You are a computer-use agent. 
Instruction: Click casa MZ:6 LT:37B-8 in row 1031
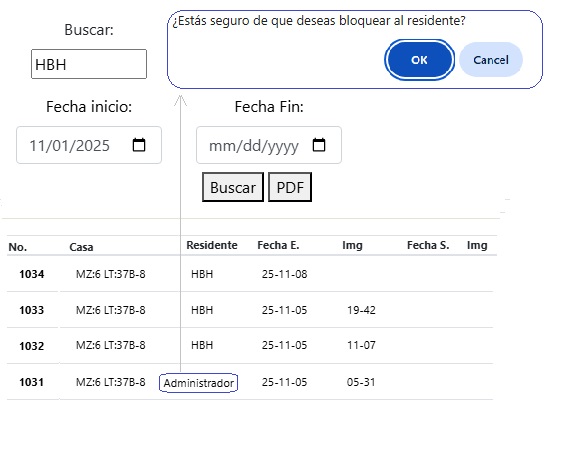[111, 382]
